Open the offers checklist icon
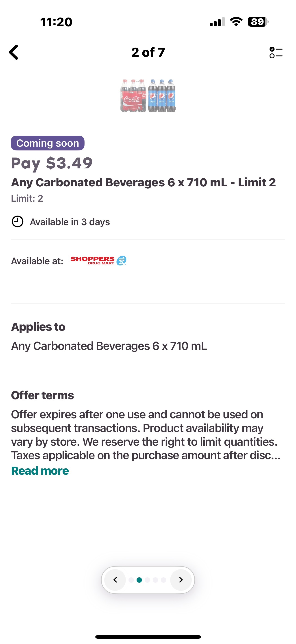 276,53
